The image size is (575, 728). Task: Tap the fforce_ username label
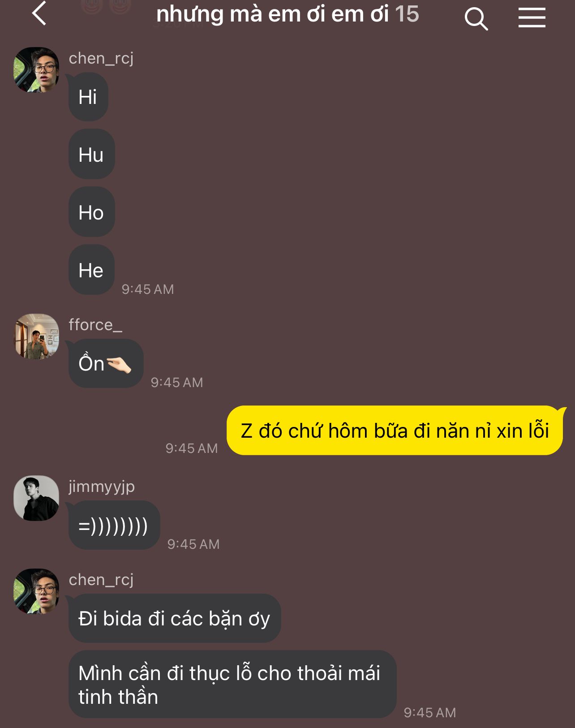point(95,325)
